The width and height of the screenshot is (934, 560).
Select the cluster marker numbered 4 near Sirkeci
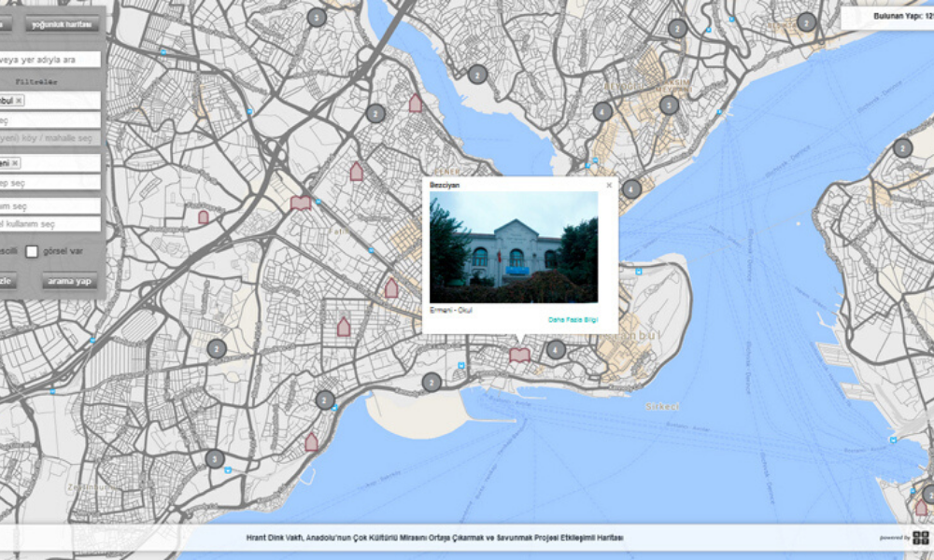555,349
